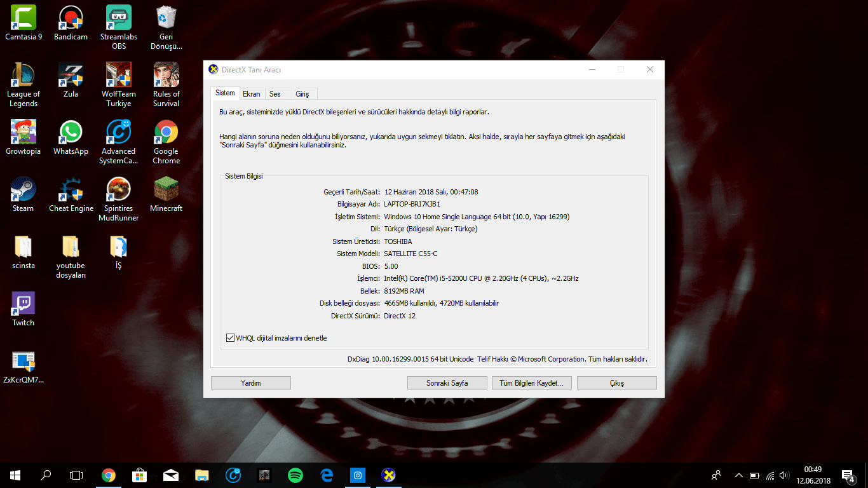The width and height of the screenshot is (868, 488).
Task: Click the Windows 10 Home operating system value
Action: click(477, 217)
